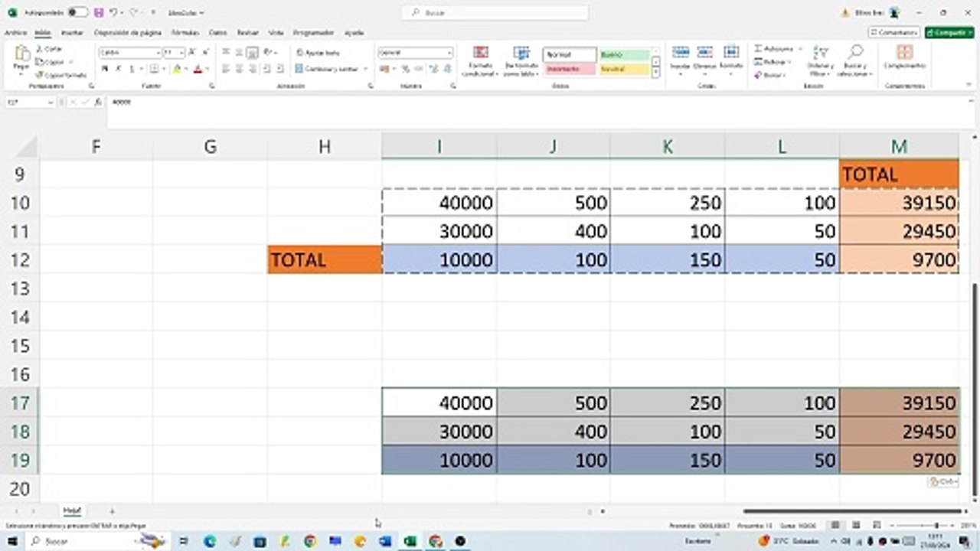Image resolution: width=980 pixels, height=551 pixels.
Task: Click the green Compartir button
Action: (949, 33)
